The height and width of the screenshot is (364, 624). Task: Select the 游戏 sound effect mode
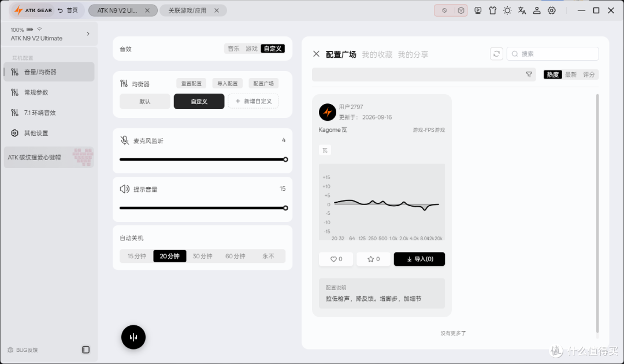point(251,49)
